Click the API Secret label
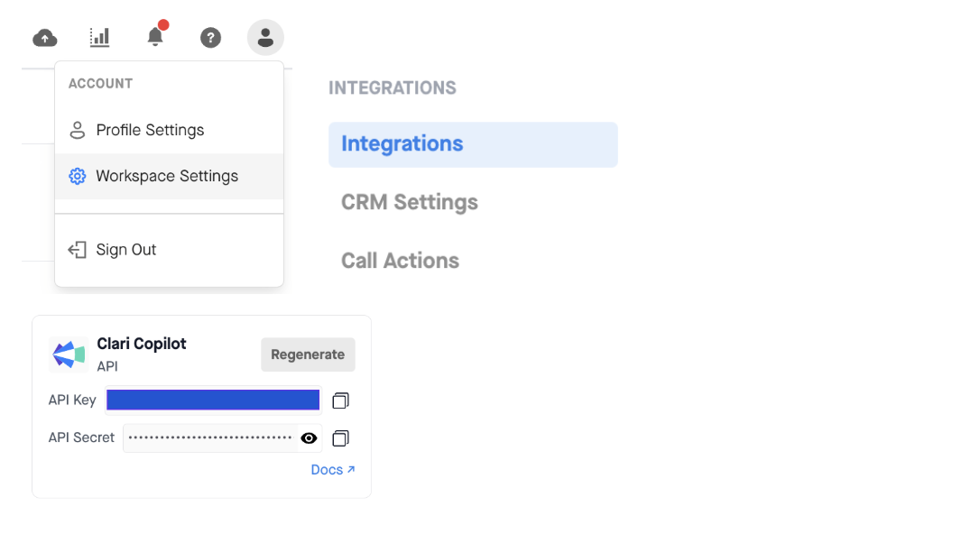The image size is (980, 534). (x=81, y=437)
